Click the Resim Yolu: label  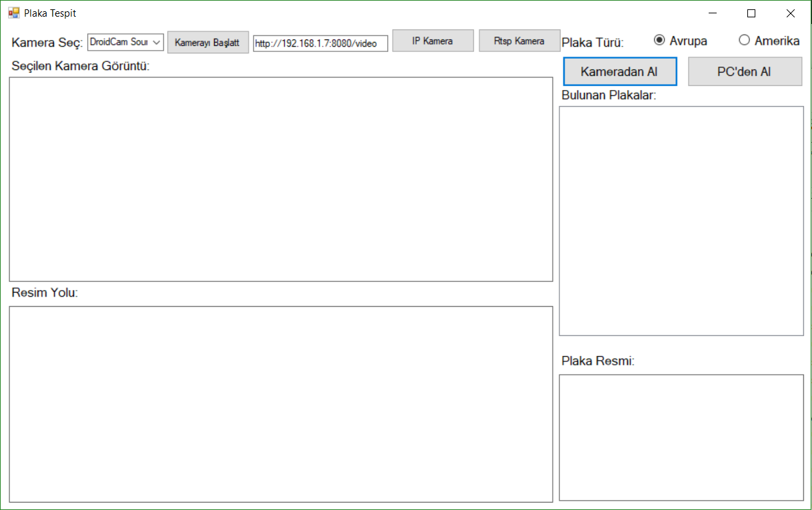tap(45, 292)
